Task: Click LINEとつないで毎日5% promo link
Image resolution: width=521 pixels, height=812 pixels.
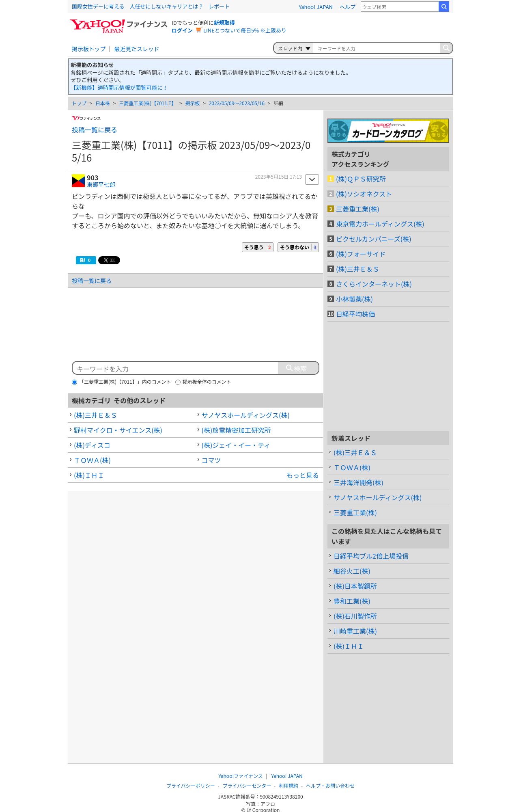Action: coord(244,30)
